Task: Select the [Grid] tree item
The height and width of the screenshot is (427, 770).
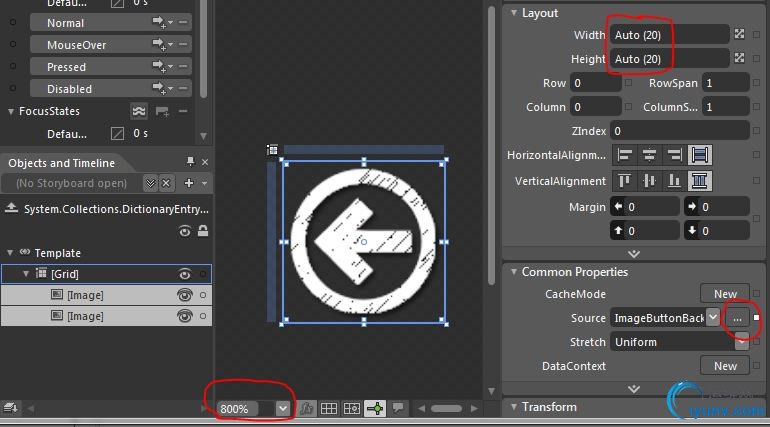Action: [107, 274]
